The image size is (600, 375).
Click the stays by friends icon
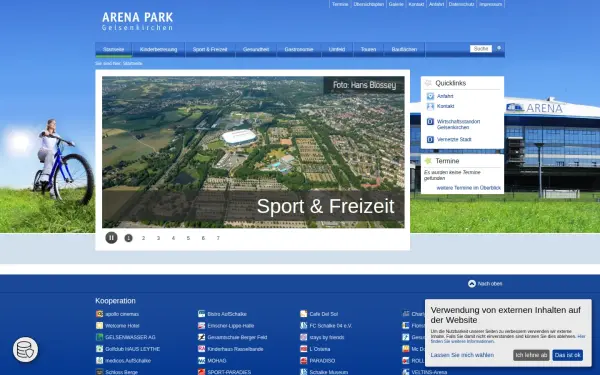(x=304, y=337)
